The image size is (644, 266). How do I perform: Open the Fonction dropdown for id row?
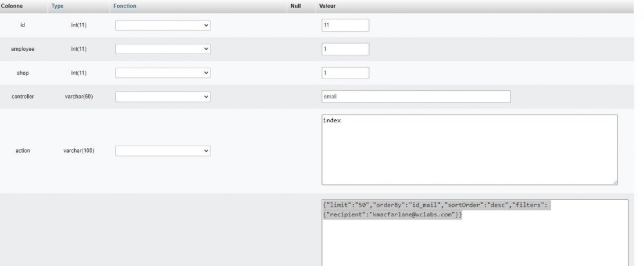pos(163,25)
